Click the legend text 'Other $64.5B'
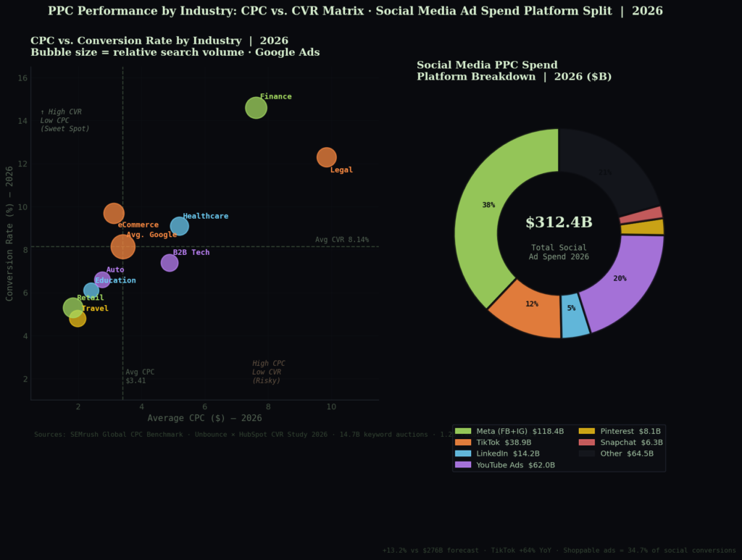 click(627, 454)
